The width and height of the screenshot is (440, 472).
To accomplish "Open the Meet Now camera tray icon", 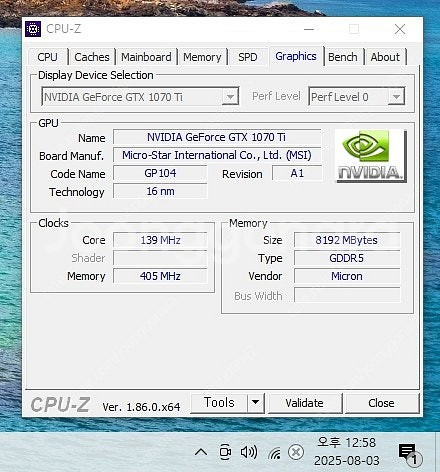I will pos(225,452).
